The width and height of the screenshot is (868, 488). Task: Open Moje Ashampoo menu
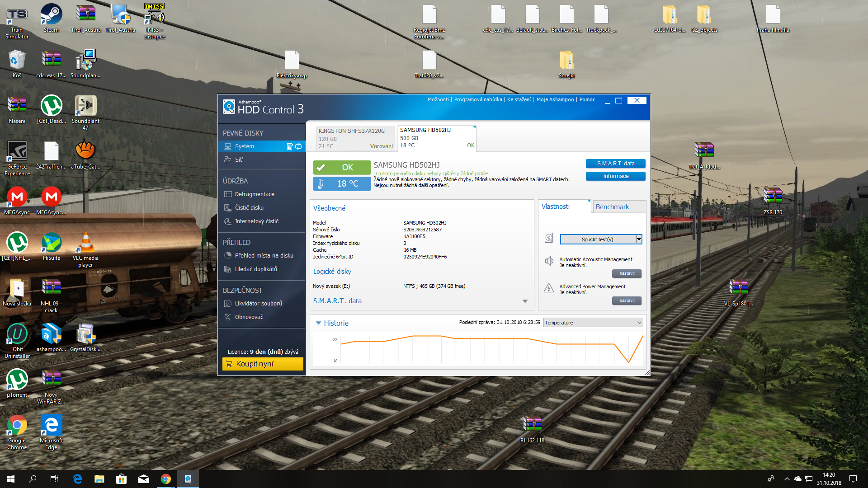555,99
